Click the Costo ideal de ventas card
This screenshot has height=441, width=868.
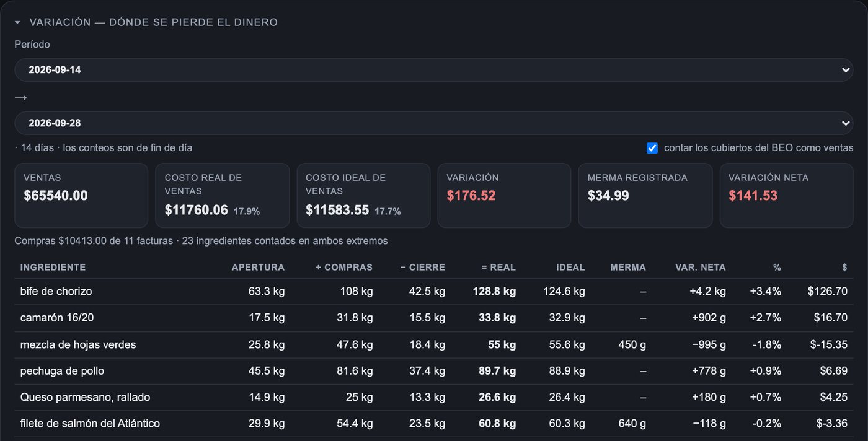point(363,196)
